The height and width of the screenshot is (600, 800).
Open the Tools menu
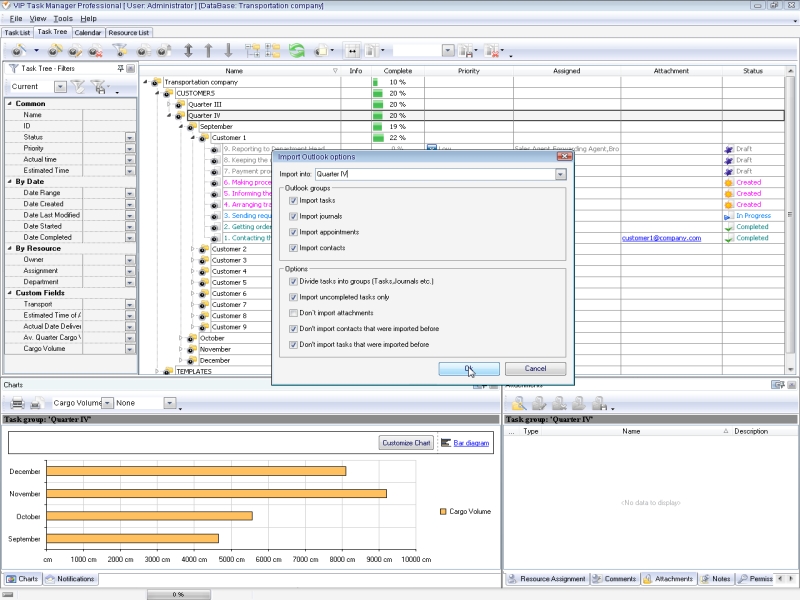click(63, 18)
